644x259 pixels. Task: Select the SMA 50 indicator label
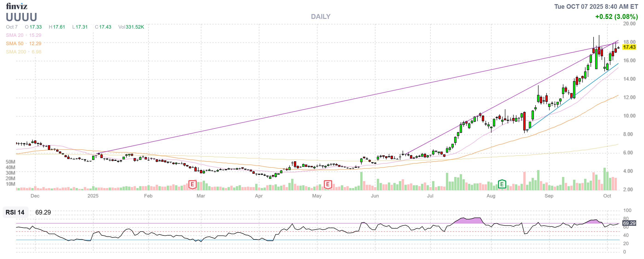[x=15, y=44]
